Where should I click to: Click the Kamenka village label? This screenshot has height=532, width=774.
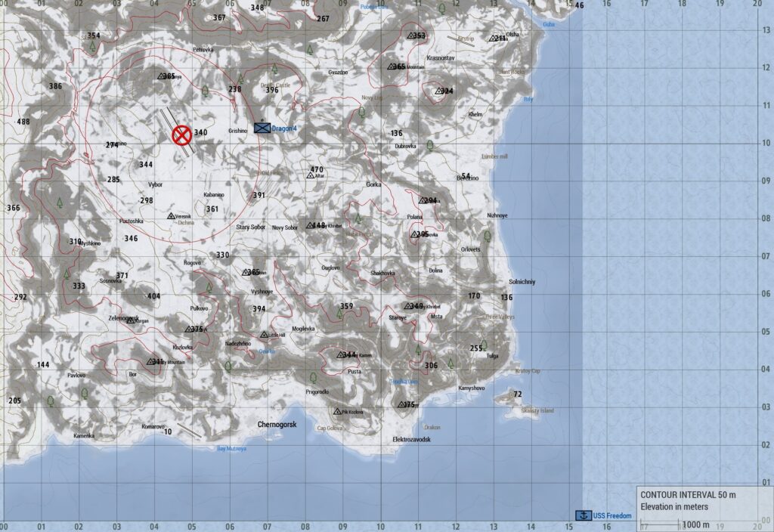click(84, 436)
